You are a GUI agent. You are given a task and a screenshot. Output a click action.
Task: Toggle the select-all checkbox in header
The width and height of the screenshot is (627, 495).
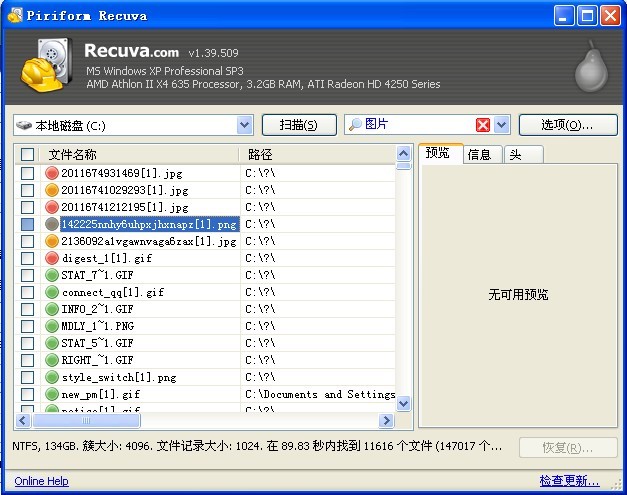click(x=28, y=155)
